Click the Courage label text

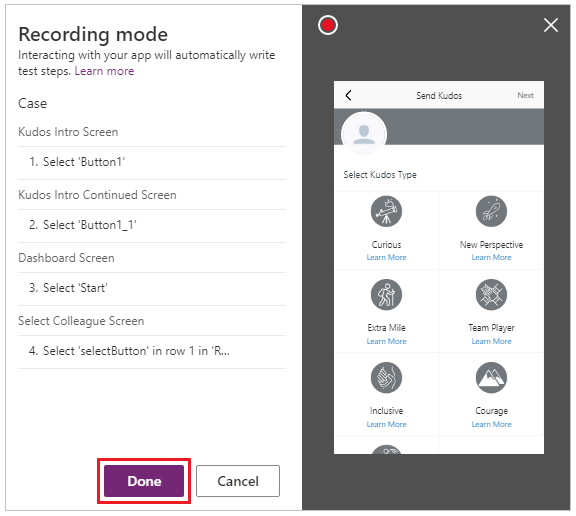(x=491, y=411)
